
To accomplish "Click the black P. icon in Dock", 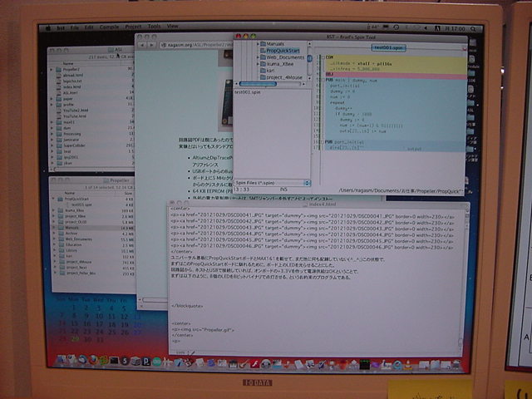I will coord(146,362).
